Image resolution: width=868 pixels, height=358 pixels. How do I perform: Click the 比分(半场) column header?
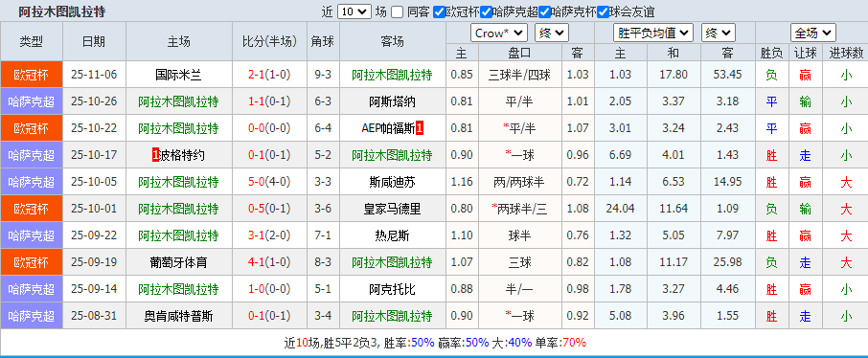tap(269, 41)
